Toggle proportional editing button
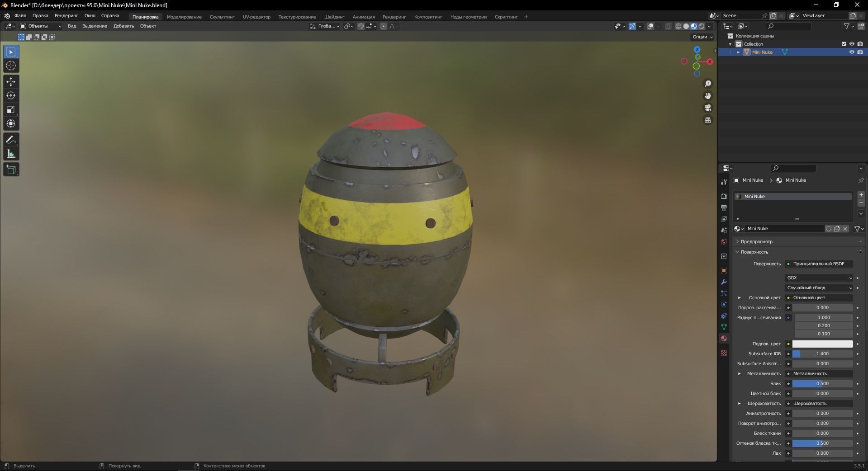 point(384,26)
